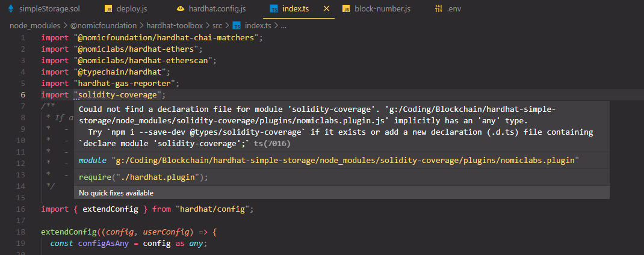Select the index.ts tab
644x255 pixels.
[296, 8]
